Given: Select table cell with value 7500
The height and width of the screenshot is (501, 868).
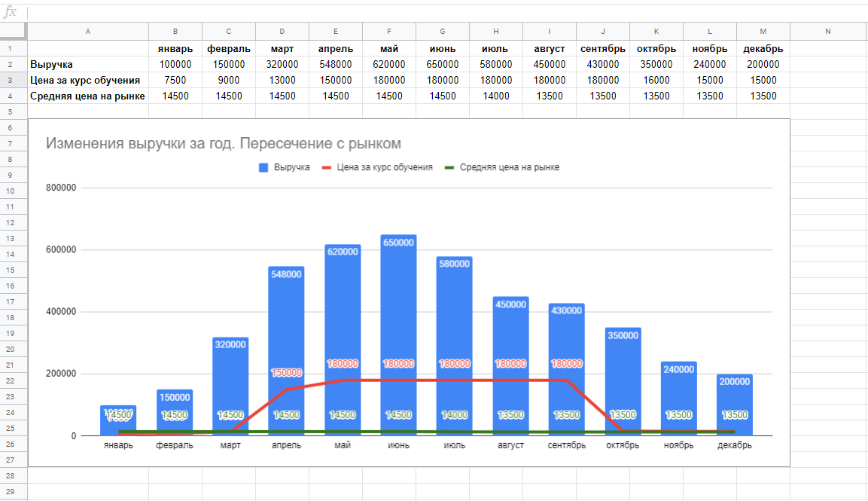Looking at the screenshot, I should tap(175, 81).
